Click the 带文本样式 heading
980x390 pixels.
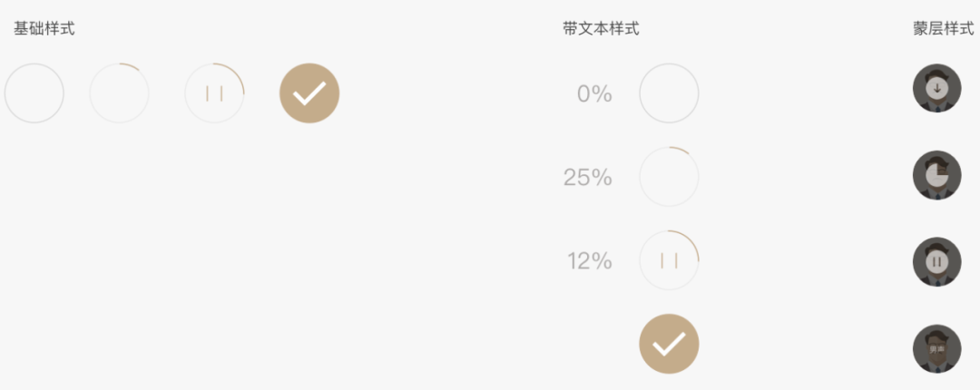[x=601, y=29]
